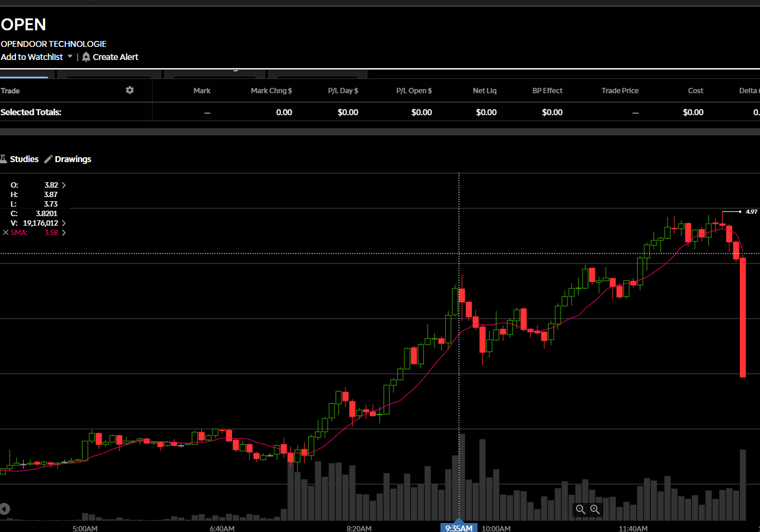
Task: Sort by the BP Effect column header
Action: pos(547,91)
